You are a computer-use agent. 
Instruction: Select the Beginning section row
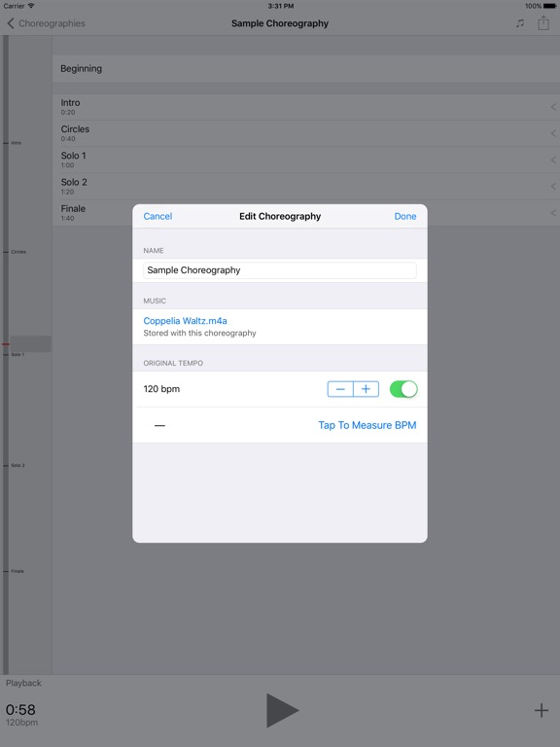305,69
